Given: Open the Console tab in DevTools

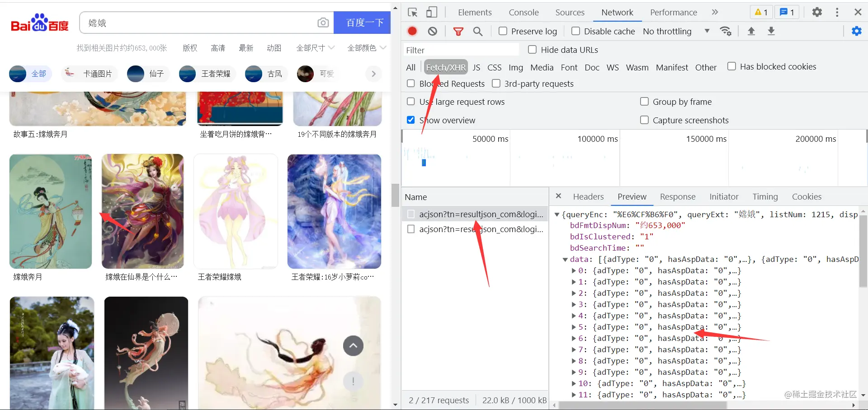Looking at the screenshot, I should coord(524,12).
